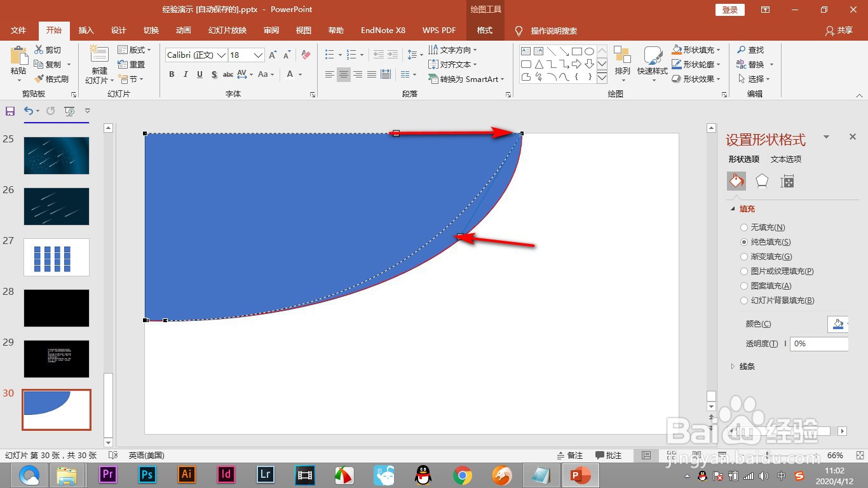
Task: Open EndNote X8 tab
Action: click(x=383, y=30)
